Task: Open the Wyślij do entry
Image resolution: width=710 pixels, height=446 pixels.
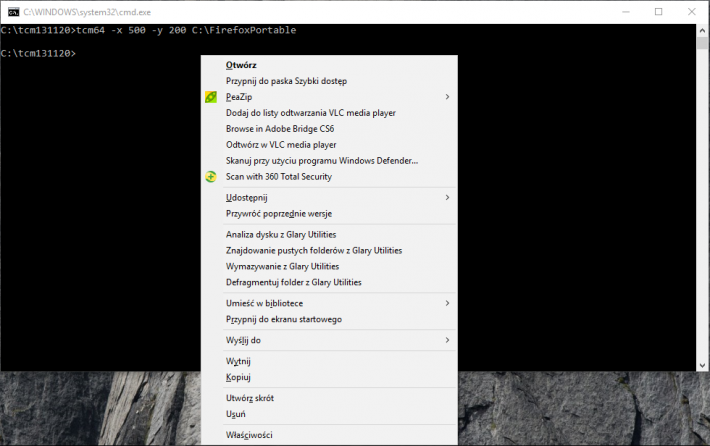Action: pyautogui.click(x=329, y=340)
